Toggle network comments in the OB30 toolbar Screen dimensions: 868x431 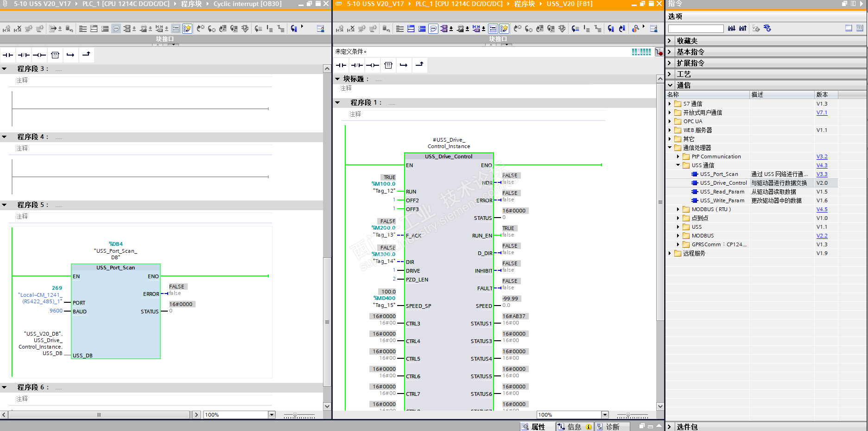pos(176,29)
